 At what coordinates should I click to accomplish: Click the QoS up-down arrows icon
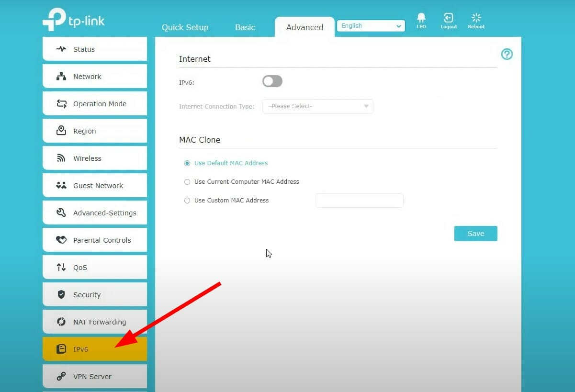click(61, 267)
